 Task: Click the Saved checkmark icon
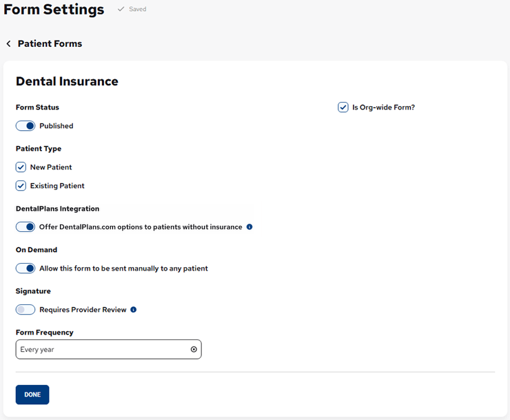(x=121, y=10)
